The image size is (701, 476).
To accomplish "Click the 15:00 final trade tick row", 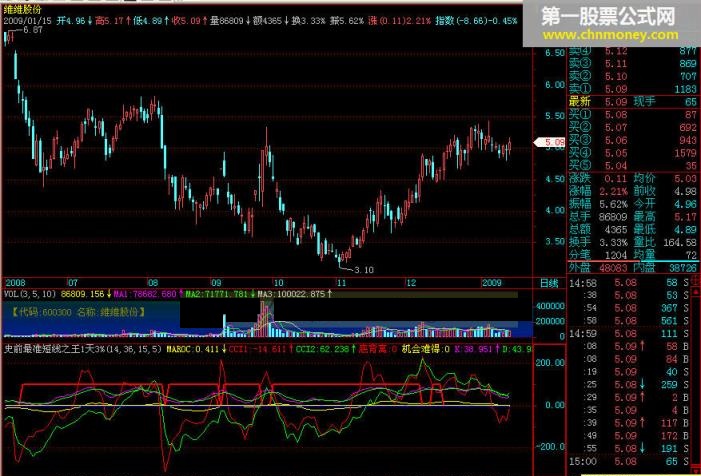I will point(629,461).
